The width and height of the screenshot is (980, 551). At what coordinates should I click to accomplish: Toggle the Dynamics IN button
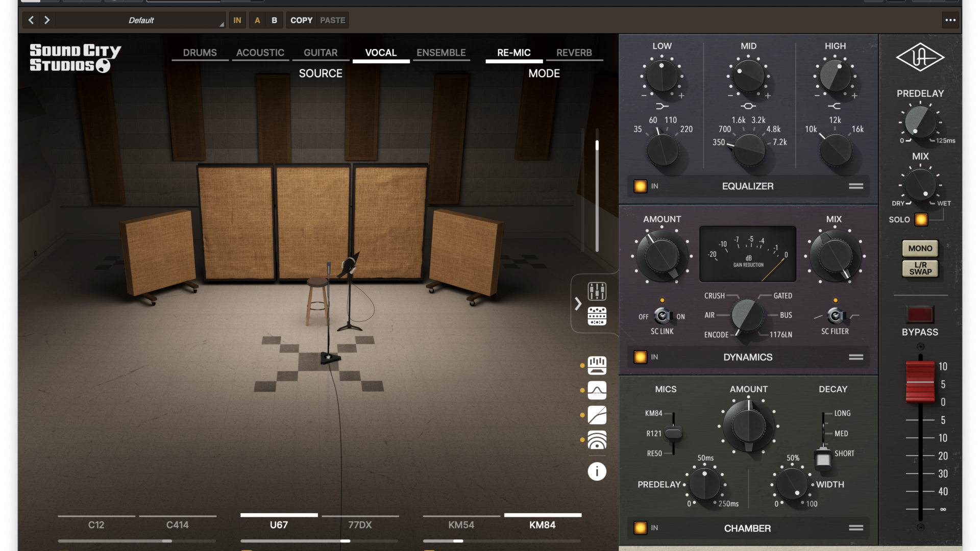tap(640, 357)
